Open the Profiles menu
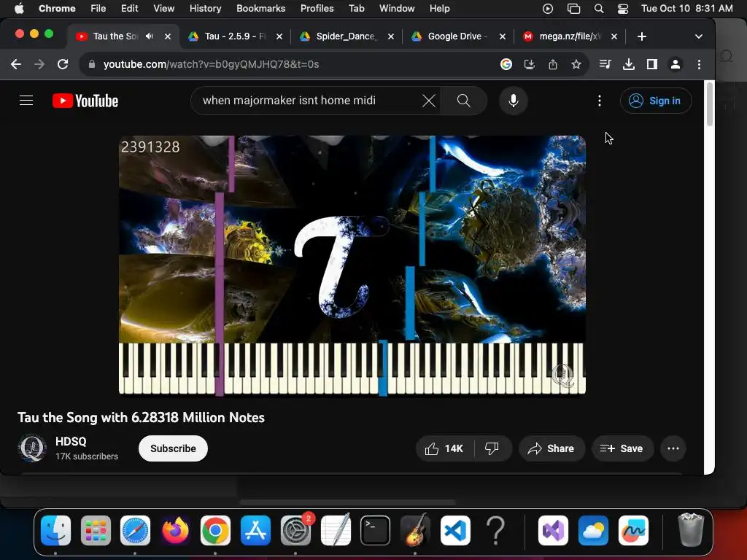Viewport: 747px width, 560px height. point(317,8)
